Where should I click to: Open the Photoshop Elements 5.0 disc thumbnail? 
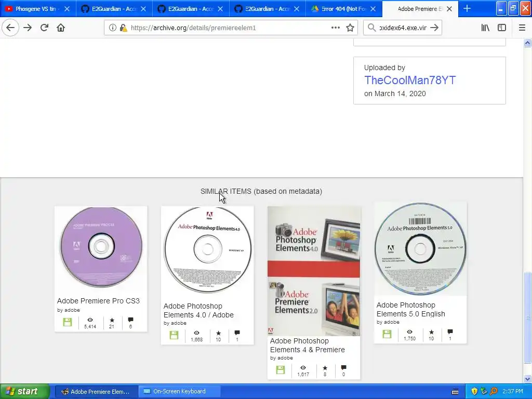pos(420,249)
